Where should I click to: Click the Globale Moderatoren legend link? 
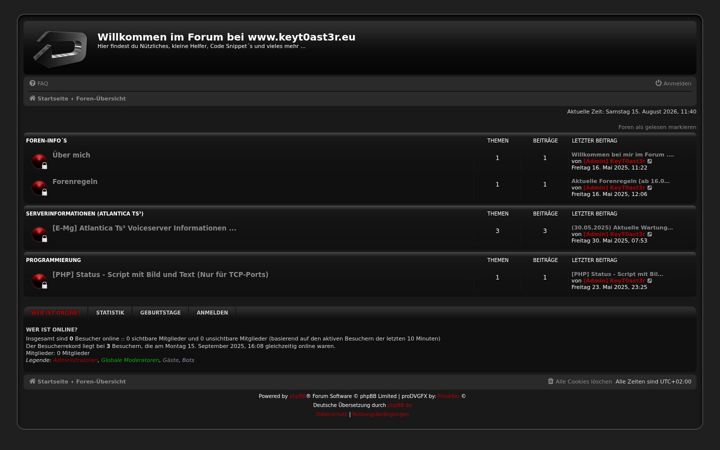130,360
